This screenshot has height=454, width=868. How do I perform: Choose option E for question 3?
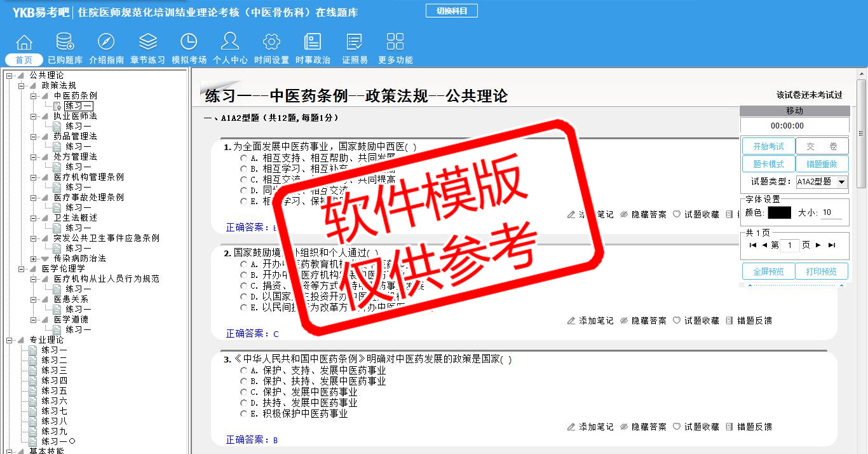243,414
